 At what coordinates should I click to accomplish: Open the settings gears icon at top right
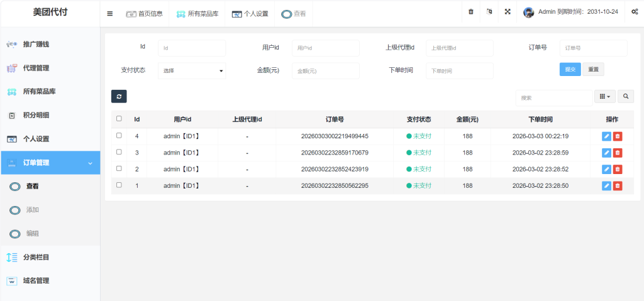[635, 12]
